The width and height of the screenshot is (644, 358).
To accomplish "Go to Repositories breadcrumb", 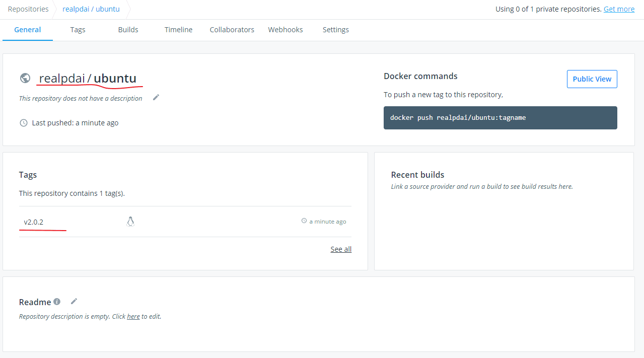I will pos(28,9).
